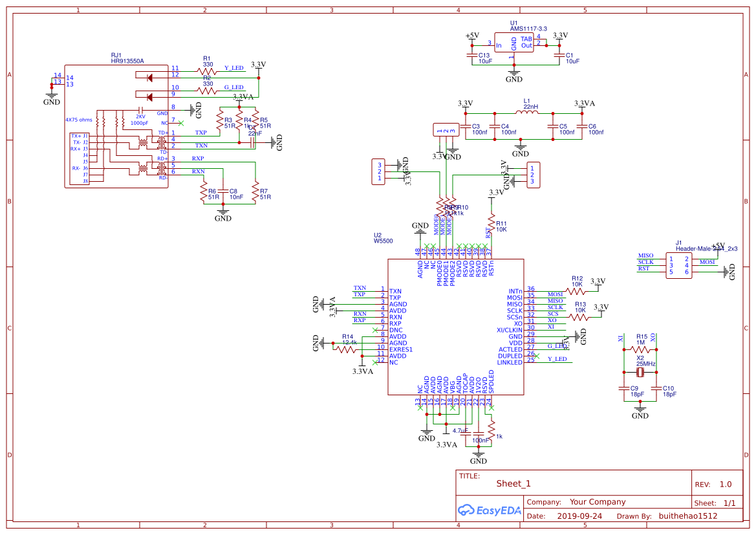Select the C9 18pF crystal load capacitor
Viewport: 756px width, 535px height.
tap(623, 389)
